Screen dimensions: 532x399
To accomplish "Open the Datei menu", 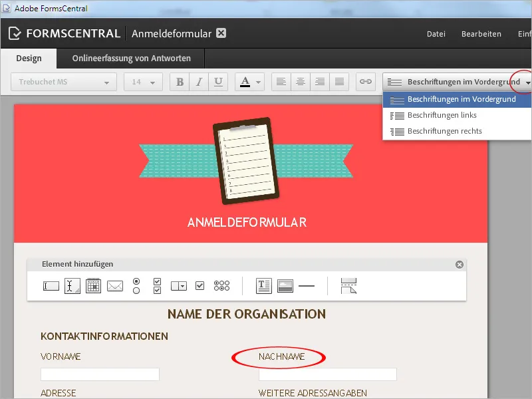I will point(436,34).
